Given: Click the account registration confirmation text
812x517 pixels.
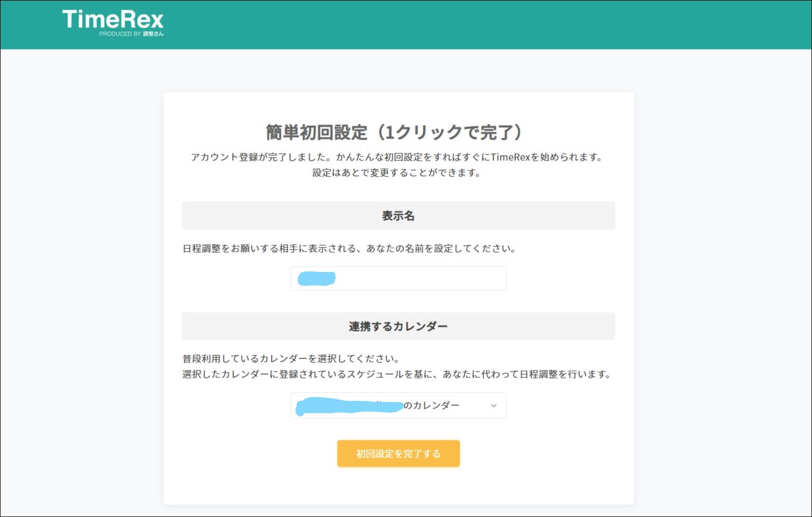Looking at the screenshot, I should [397, 157].
